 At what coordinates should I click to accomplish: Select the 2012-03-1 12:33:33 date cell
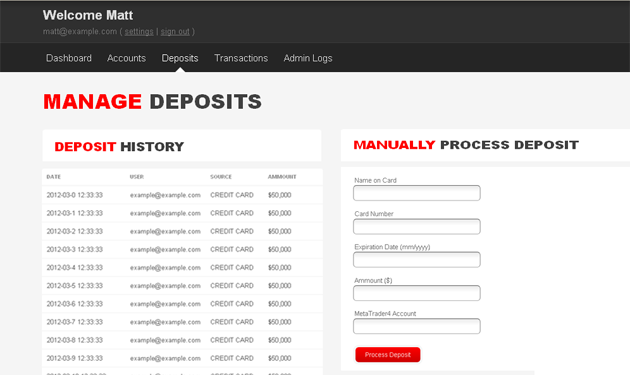tap(75, 213)
